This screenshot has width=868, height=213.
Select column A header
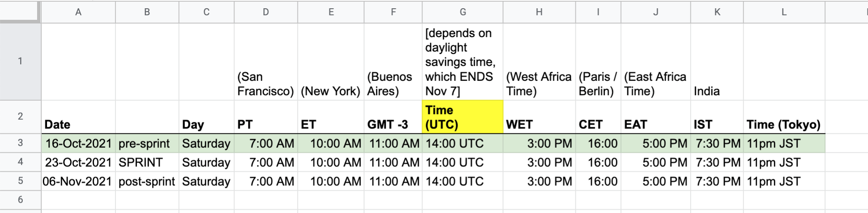[x=78, y=12]
